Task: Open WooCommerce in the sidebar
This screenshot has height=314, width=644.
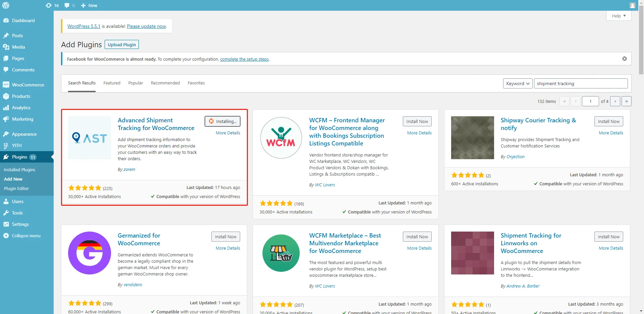Action: [28, 85]
